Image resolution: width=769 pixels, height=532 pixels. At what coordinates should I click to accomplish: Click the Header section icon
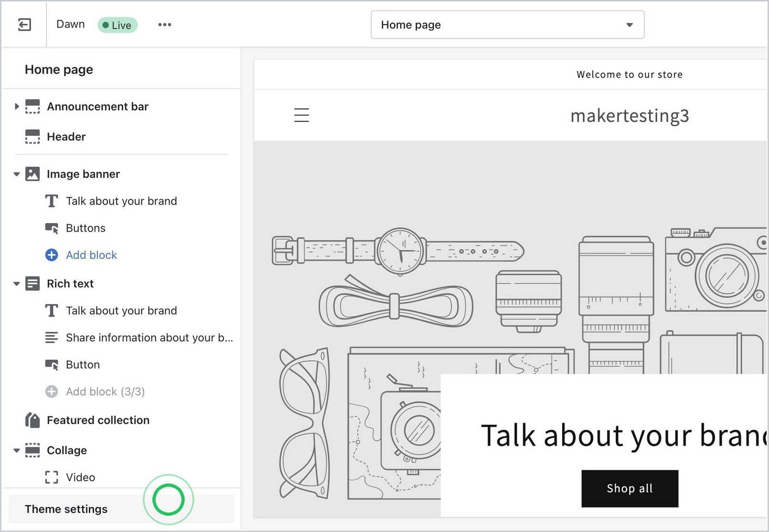[32, 137]
